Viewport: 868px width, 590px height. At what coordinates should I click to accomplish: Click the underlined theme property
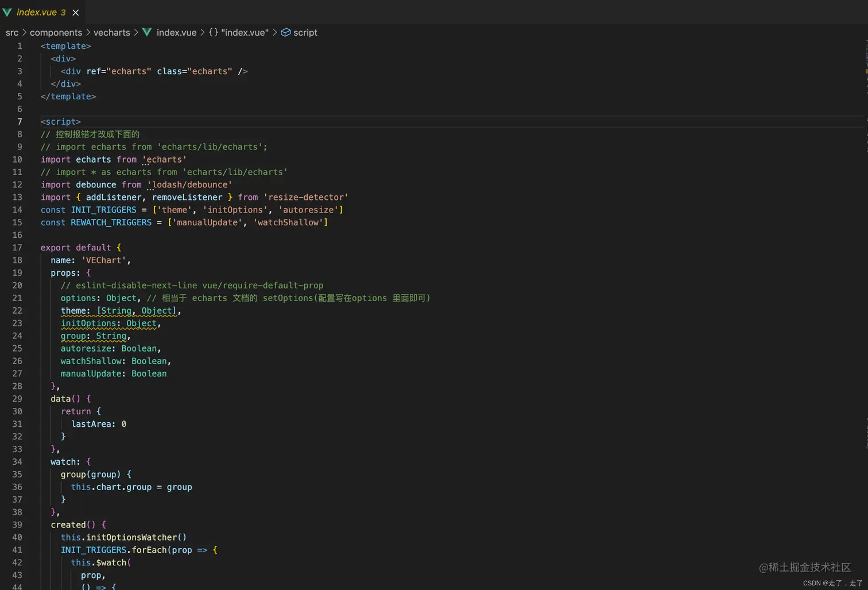point(119,311)
